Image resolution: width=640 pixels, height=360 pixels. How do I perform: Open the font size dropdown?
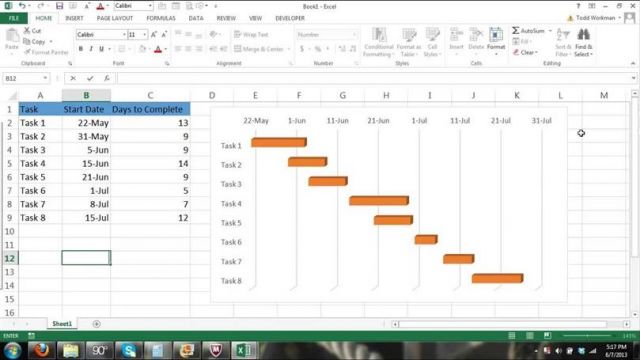(144, 35)
